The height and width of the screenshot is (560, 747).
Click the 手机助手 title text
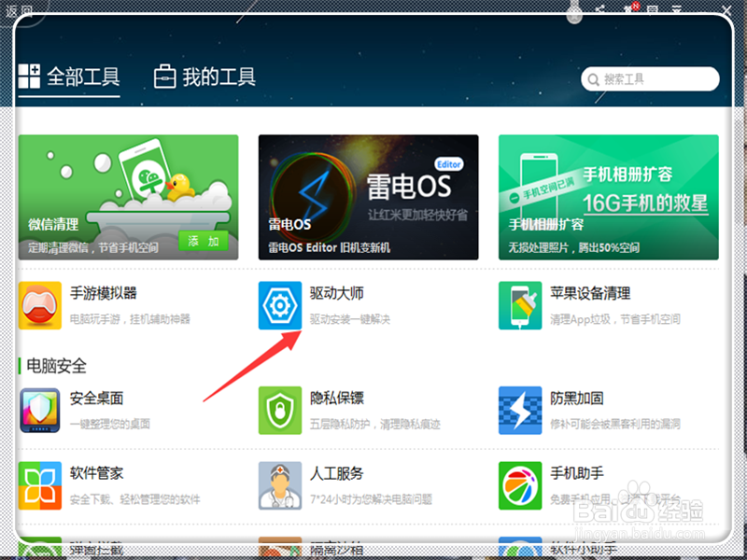click(x=577, y=473)
